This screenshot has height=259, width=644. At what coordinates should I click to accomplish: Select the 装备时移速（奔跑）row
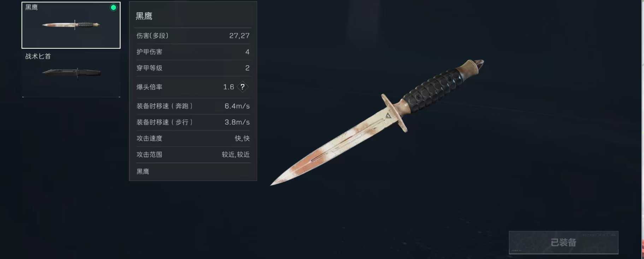pos(193,106)
